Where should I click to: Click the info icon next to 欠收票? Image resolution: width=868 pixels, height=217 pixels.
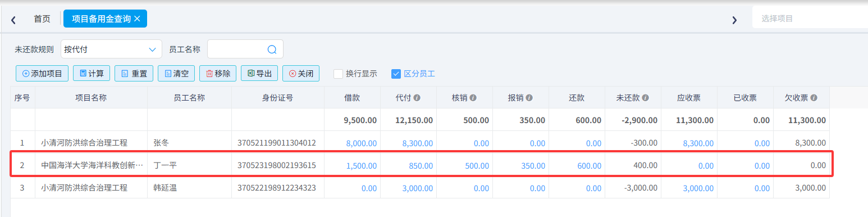coord(814,98)
